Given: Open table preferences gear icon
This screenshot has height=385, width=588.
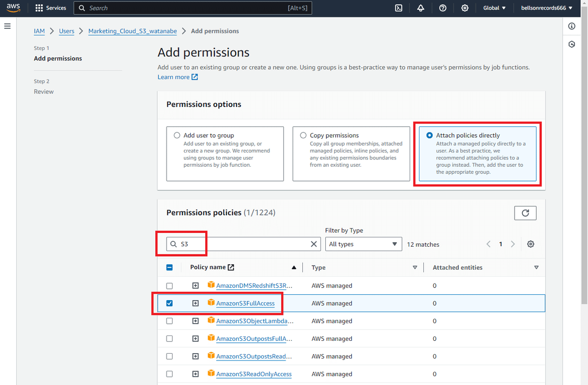Looking at the screenshot, I should pyautogui.click(x=531, y=244).
